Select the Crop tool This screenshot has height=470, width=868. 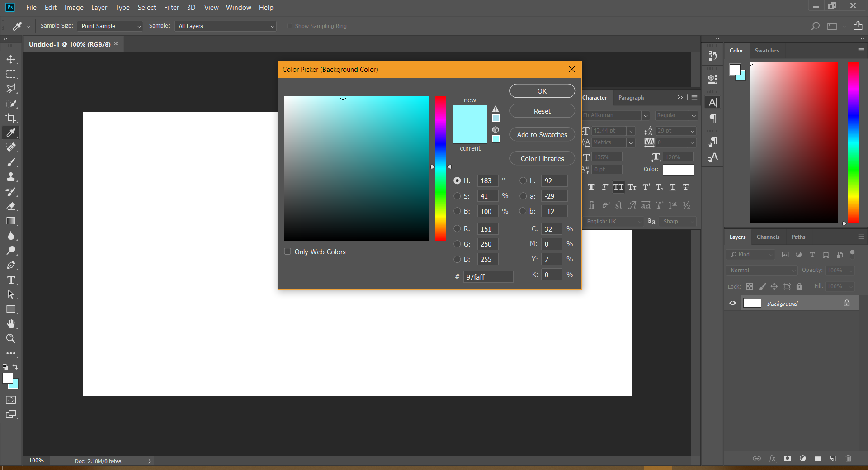11,118
